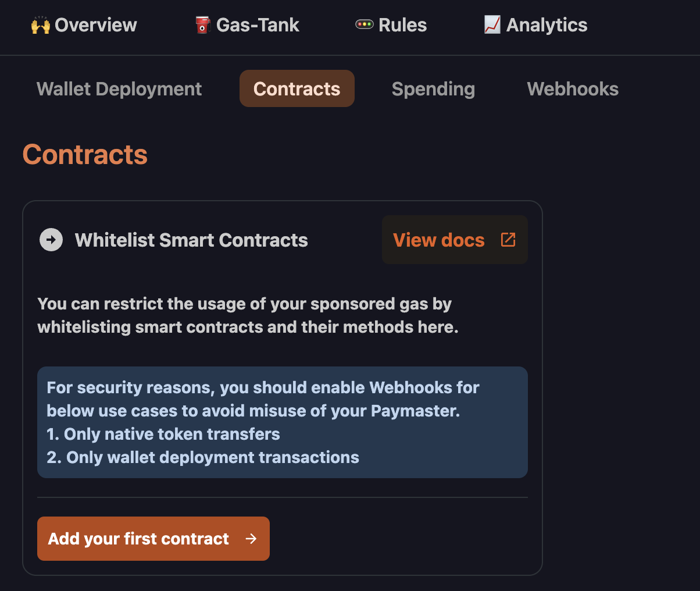Click the blue security reasons notice box
Screen dimensions: 700x591
[x=283, y=422]
